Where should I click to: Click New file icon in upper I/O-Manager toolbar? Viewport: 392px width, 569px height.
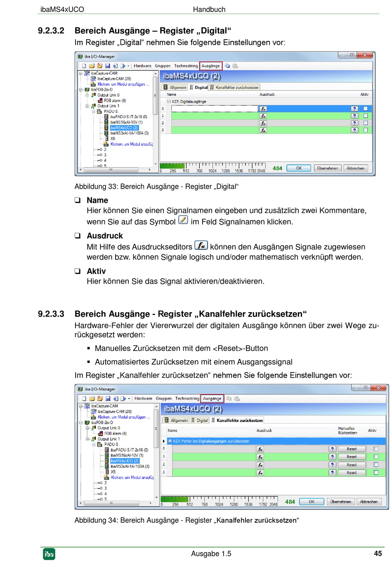84,66
